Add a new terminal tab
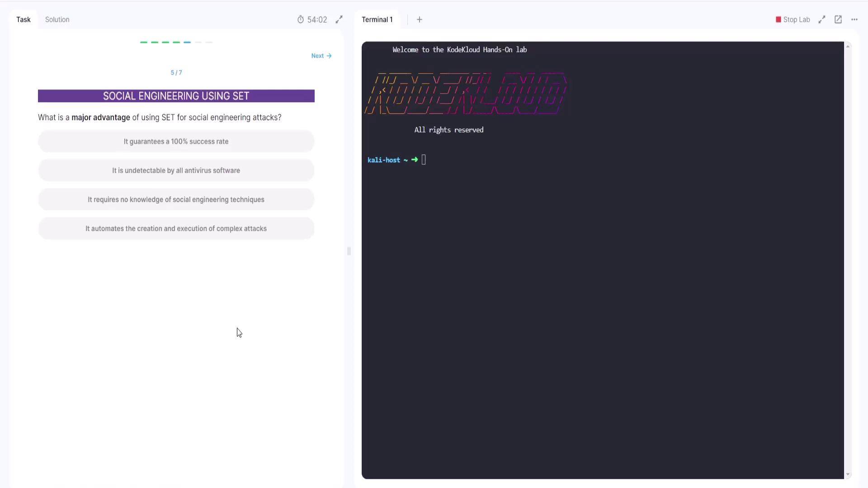The image size is (868, 488). click(x=420, y=19)
